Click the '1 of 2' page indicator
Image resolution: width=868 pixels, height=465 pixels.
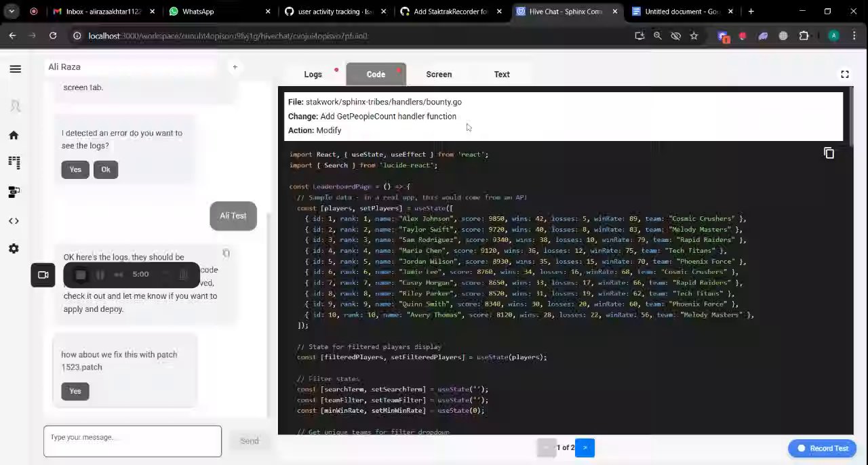point(565,447)
